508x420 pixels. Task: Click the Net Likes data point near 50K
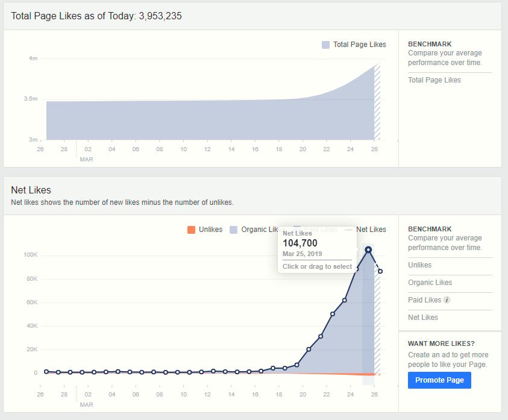click(333, 314)
